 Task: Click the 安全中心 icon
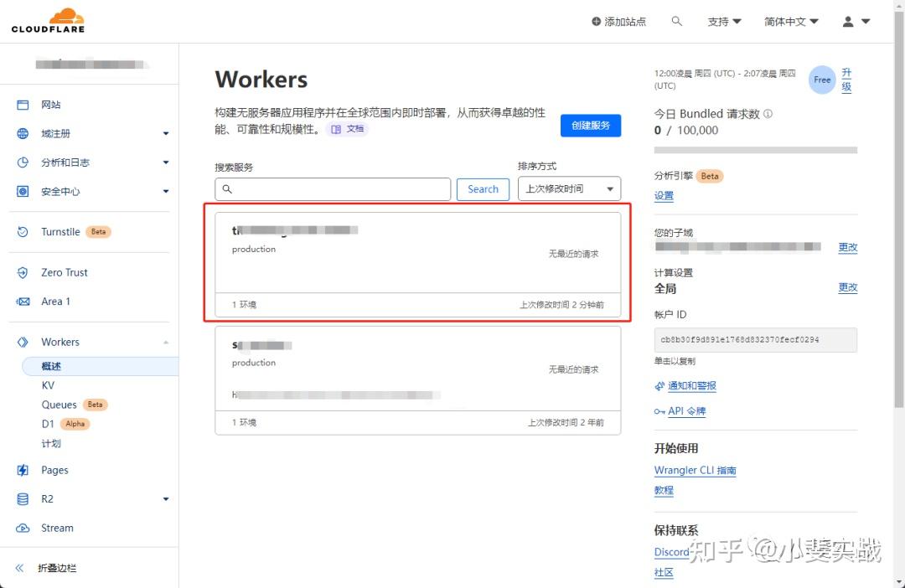pos(23,191)
